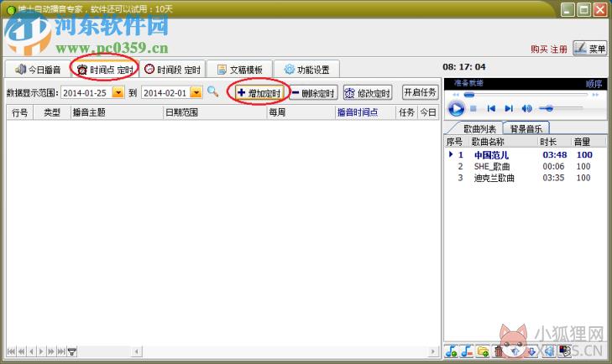
Task: Click the trash can clear-list icon
Action: point(499,351)
